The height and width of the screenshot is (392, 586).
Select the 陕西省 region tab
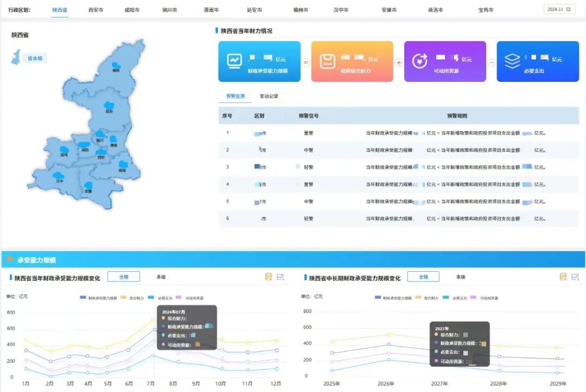tap(60, 10)
